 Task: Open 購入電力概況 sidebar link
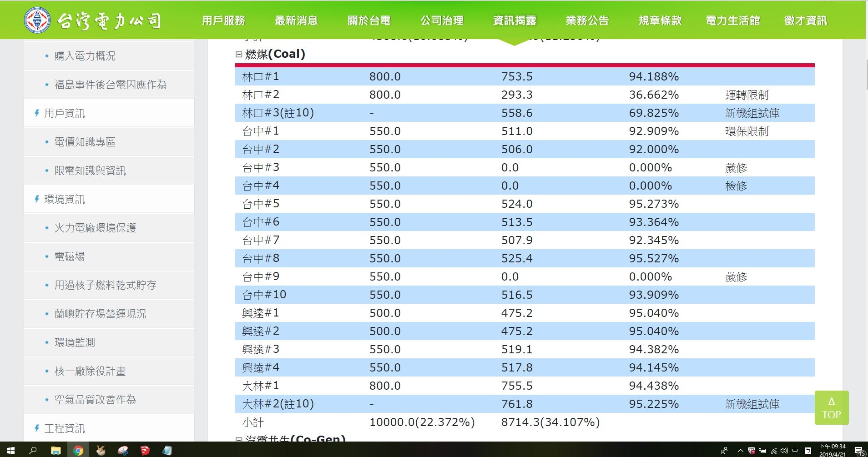coord(85,56)
